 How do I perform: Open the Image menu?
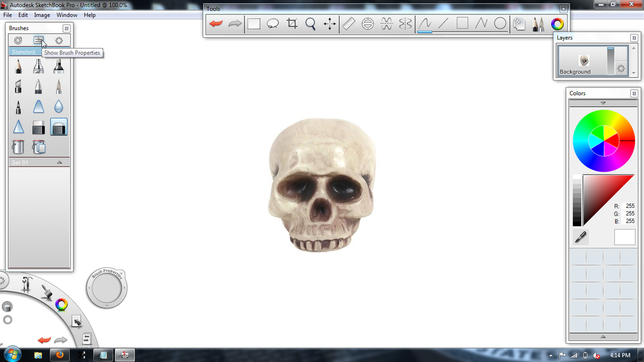pyautogui.click(x=42, y=15)
